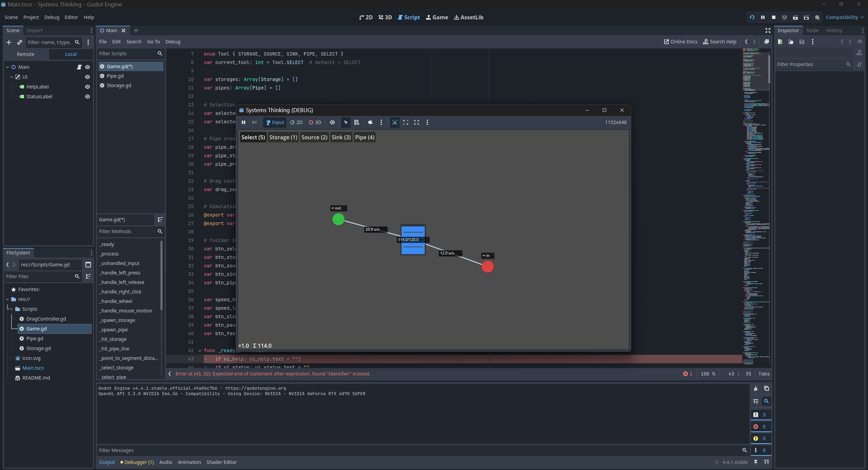
Task: Open the Debug menu in menu bar
Action: click(52, 17)
